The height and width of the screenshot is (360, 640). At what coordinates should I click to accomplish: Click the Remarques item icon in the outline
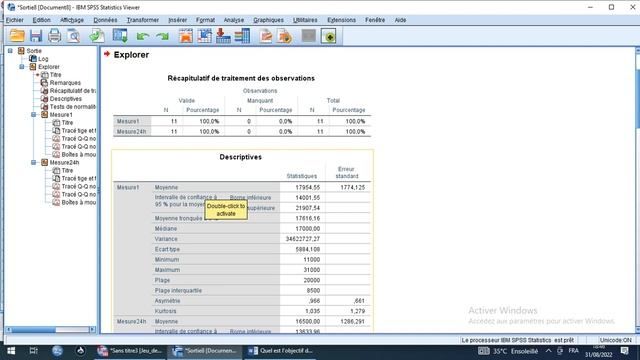pyautogui.click(x=44, y=82)
